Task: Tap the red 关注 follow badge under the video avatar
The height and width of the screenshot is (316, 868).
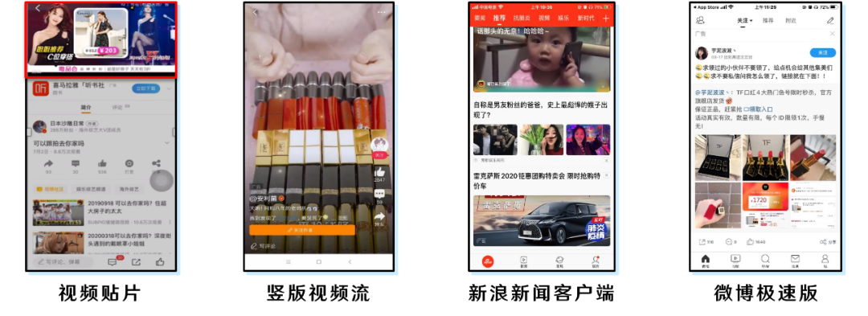Action: pyautogui.click(x=379, y=156)
